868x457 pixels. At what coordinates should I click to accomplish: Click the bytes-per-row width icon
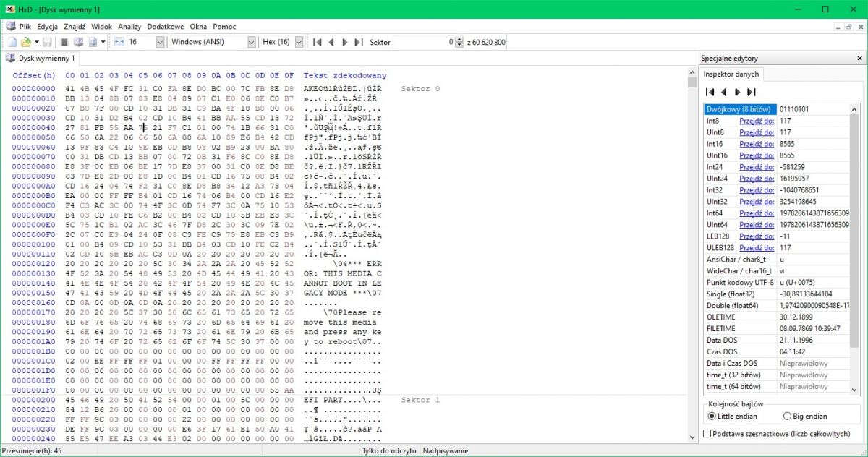pyautogui.click(x=119, y=42)
